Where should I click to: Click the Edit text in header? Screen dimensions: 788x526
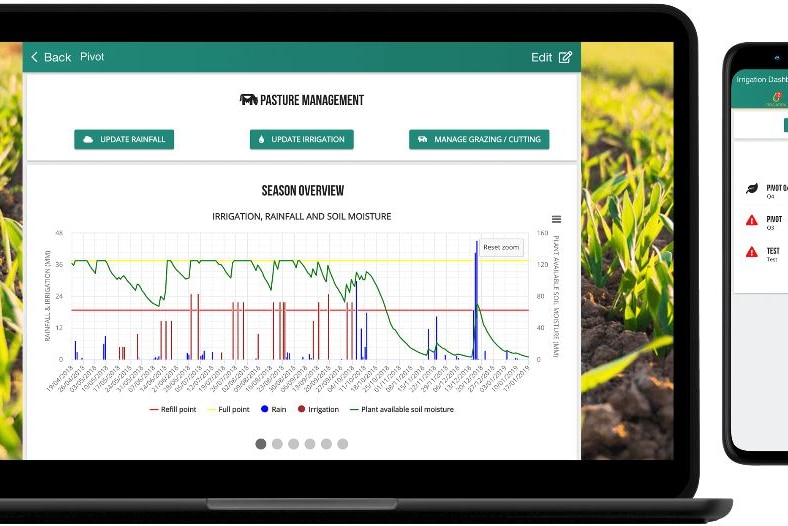point(541,57)
